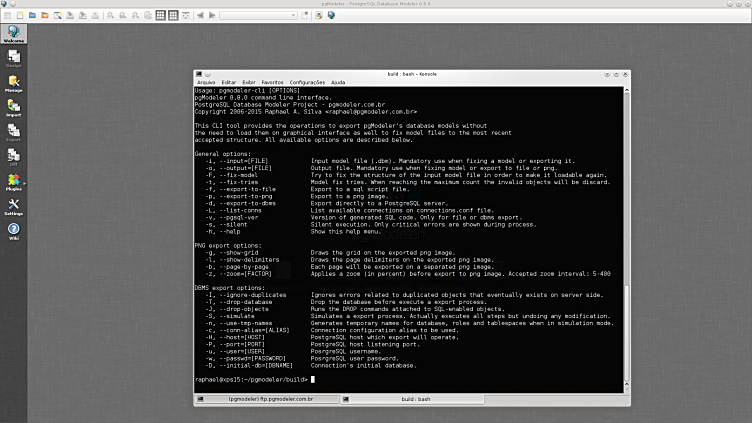The image size is (752, 423).
Task: Toggle the page delimiters toolbar button
Action: [x=186, y=16]
